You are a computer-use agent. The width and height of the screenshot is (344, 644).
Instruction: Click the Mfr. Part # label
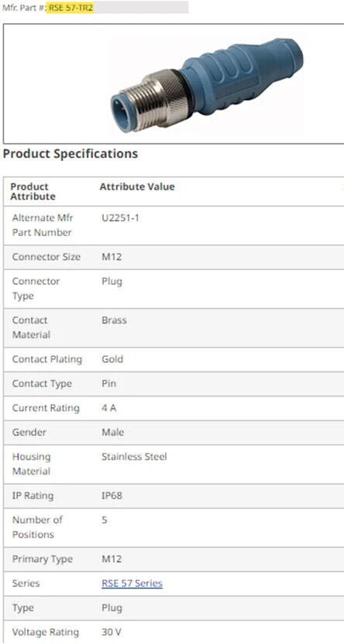pyautogui.click(x=24, y=8)
